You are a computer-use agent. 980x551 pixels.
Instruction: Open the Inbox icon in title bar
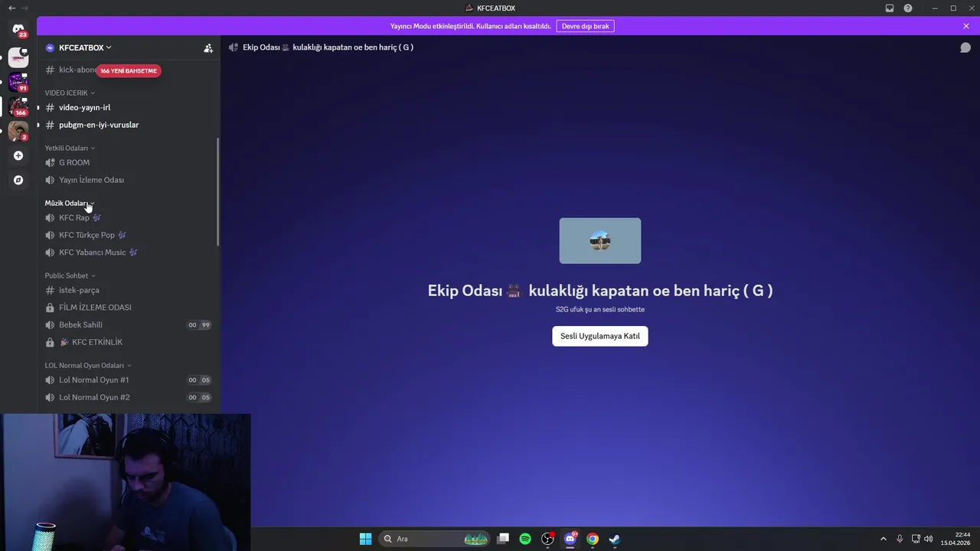click(x=890, y=8)
